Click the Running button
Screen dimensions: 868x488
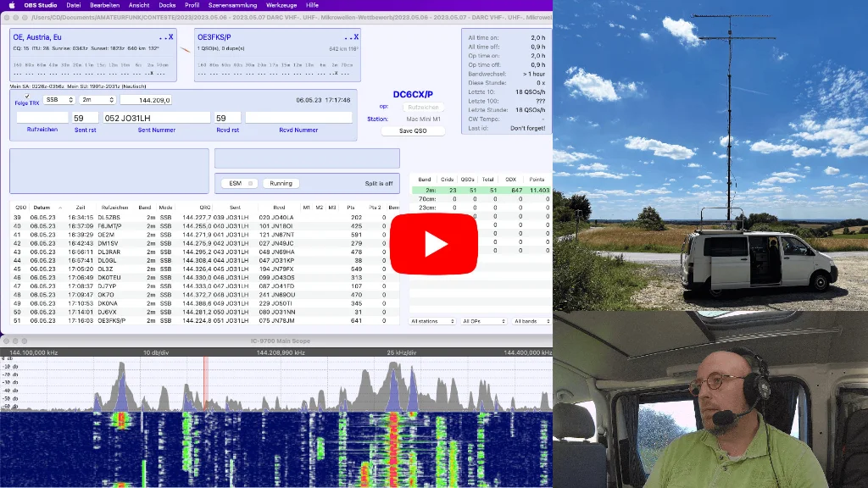coord(281,183)
